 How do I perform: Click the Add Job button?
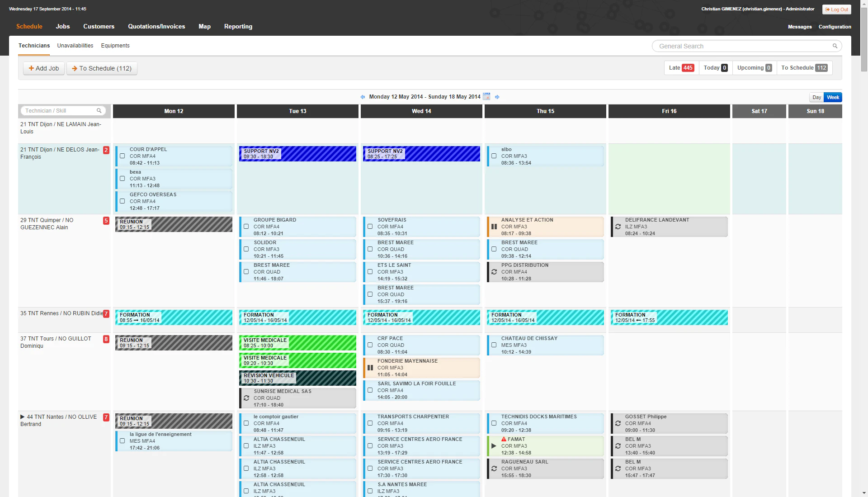(44, 68)
